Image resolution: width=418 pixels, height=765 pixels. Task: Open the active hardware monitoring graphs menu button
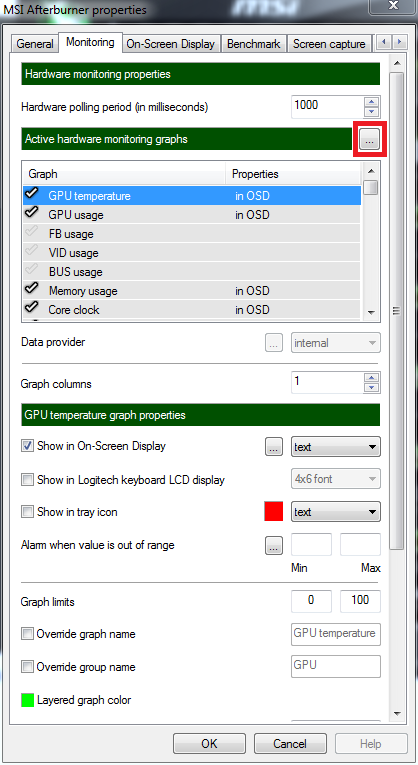click(x=370, y=140)
